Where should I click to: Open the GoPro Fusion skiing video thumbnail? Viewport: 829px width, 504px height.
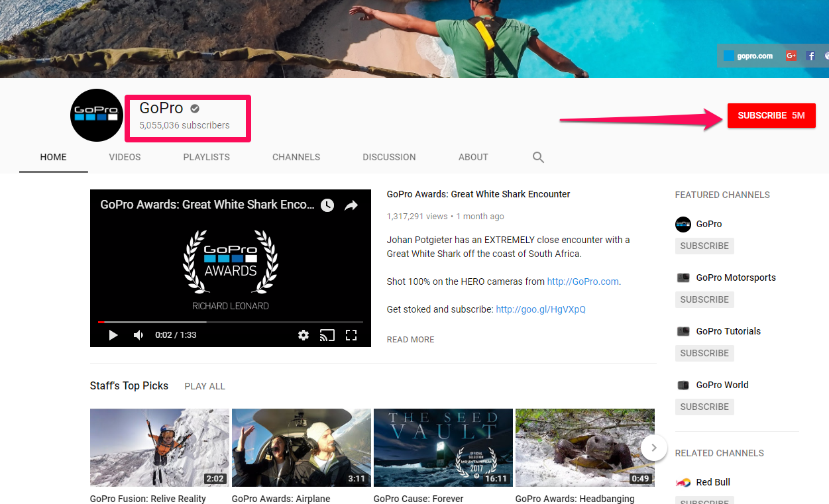pyautogui.click(x=160, y=448)
